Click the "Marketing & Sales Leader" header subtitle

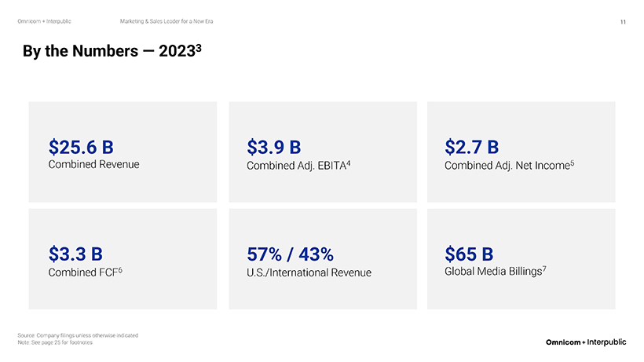point(166,21)
